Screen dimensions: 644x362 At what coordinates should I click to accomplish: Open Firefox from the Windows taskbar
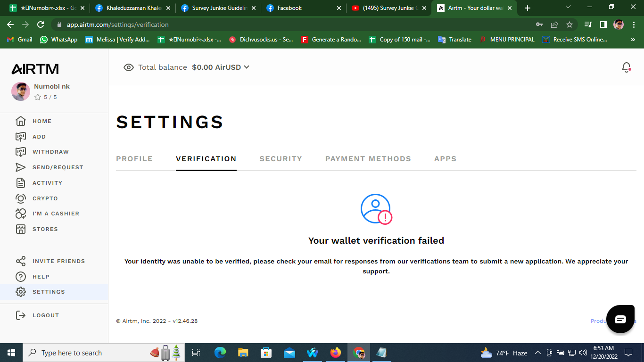(x=335, y=353)
